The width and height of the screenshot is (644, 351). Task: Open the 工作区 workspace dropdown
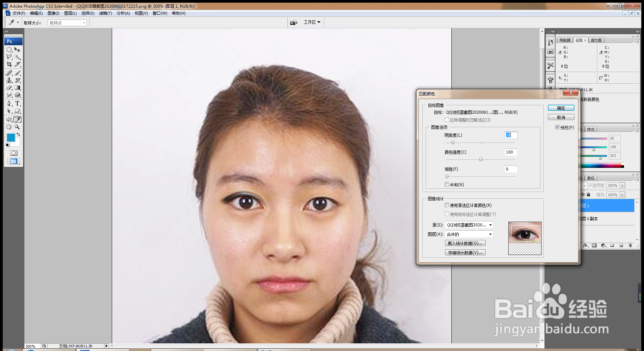tap(312, 22)
